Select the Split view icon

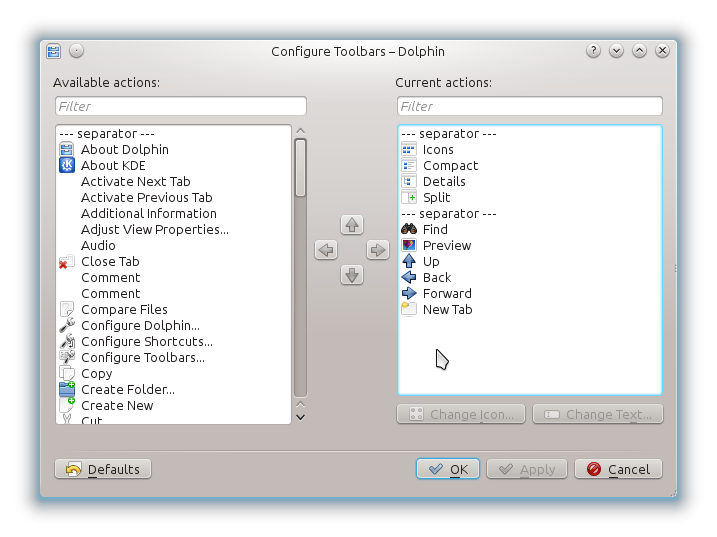(x=409, y=197)
